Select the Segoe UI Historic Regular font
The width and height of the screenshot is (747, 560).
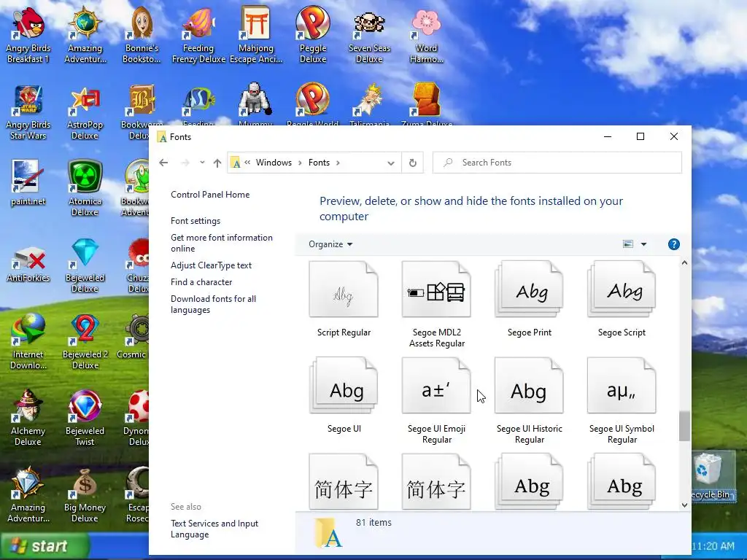click(x=530, y=386)
